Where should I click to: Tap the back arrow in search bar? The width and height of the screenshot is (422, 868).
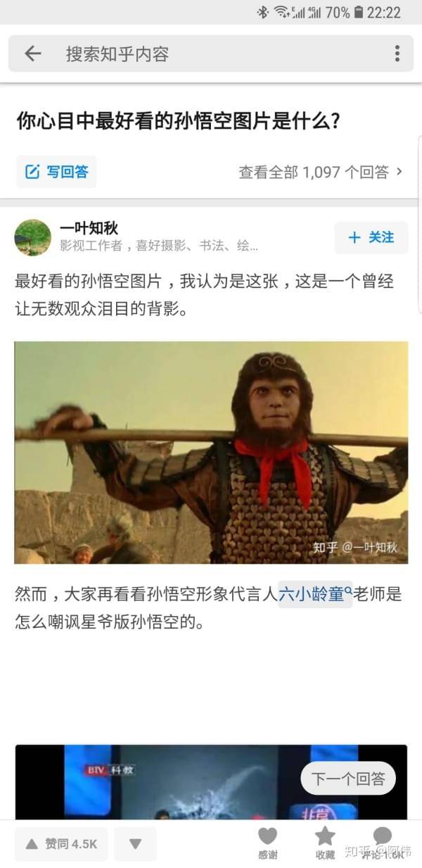(32, 54)
